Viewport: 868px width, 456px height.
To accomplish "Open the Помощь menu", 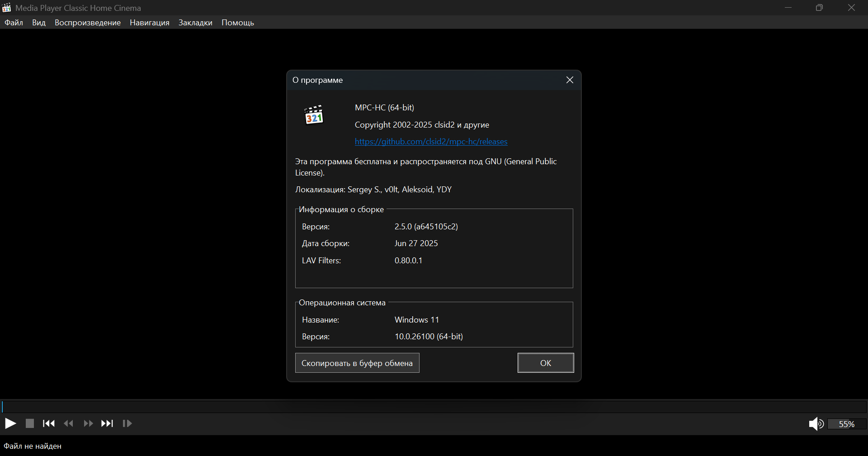I will [x=238, y=23].
